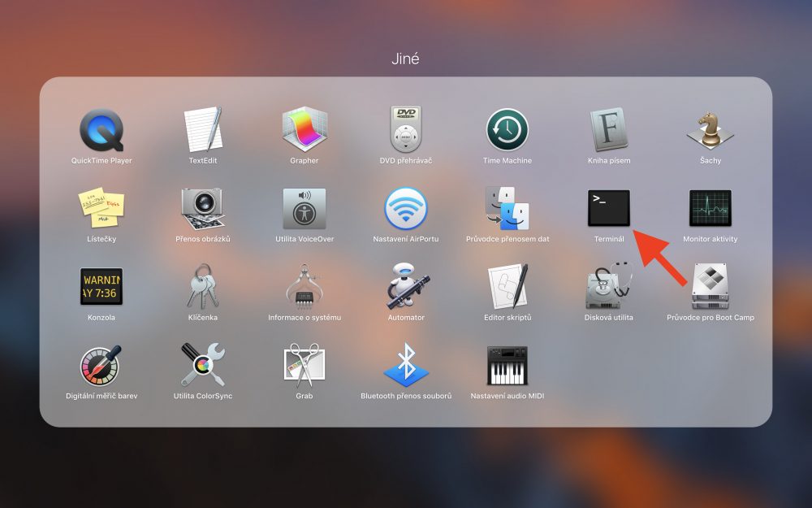The height and width of the screenshot is (508, 812).
Task: Launch Digitální měřič barev
Action: point(101,370)
